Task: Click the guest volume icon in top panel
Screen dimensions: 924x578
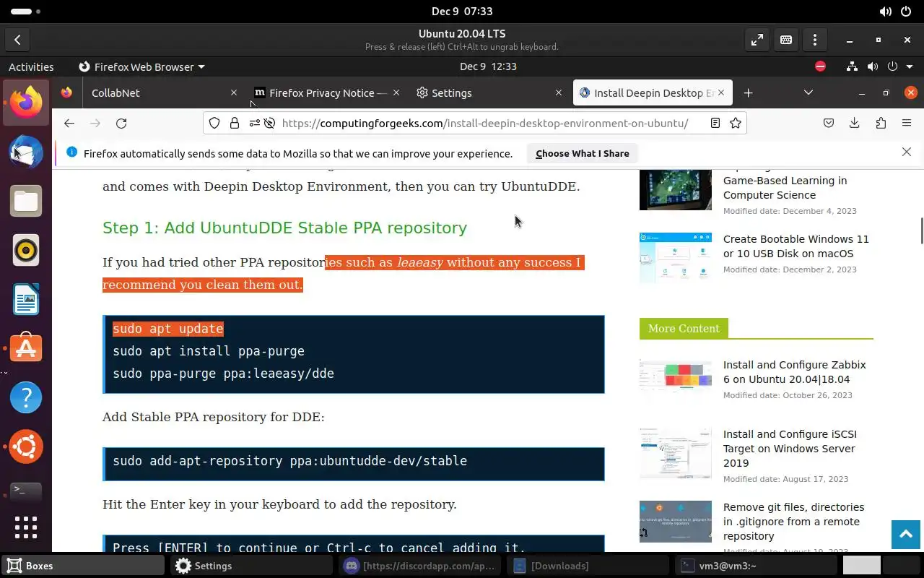Action: (873, 66)
